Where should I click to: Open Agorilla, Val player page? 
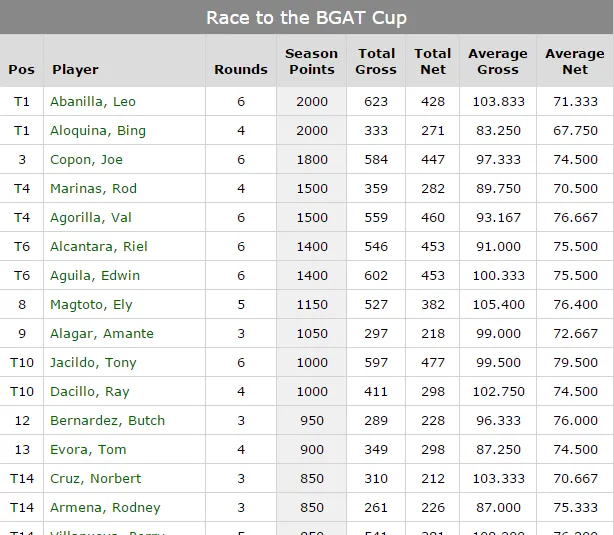click(x=92, y=218)
